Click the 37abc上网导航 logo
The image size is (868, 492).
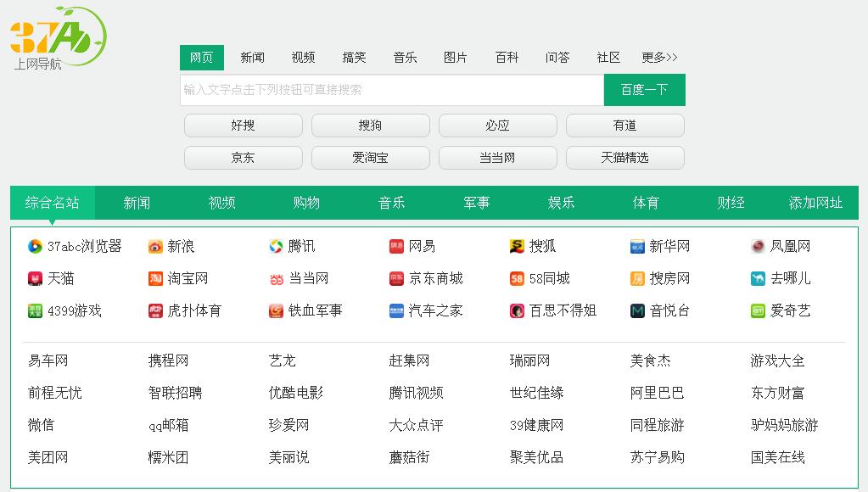tap(59, 38)
